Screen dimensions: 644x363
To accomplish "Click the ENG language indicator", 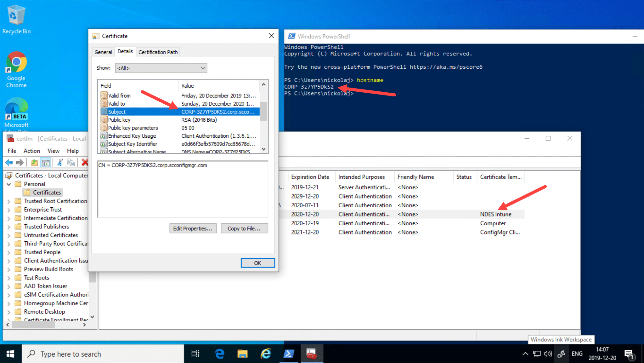I will point(577,354).
